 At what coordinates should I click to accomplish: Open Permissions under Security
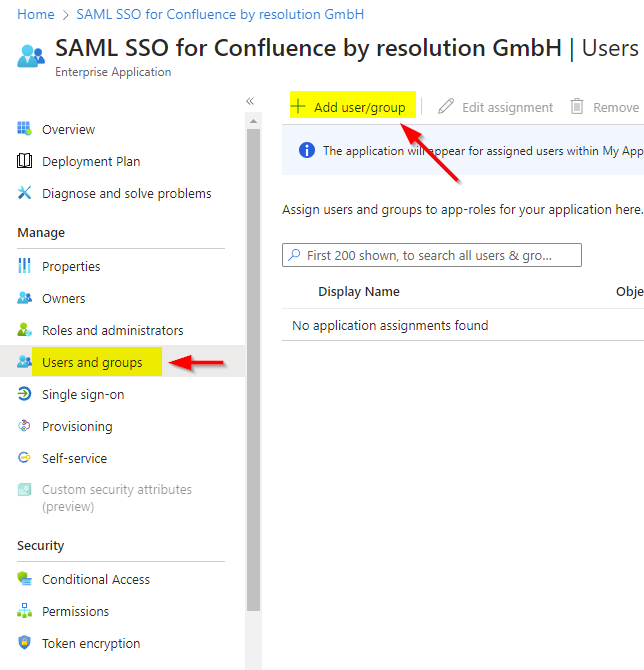coord(75,611)
